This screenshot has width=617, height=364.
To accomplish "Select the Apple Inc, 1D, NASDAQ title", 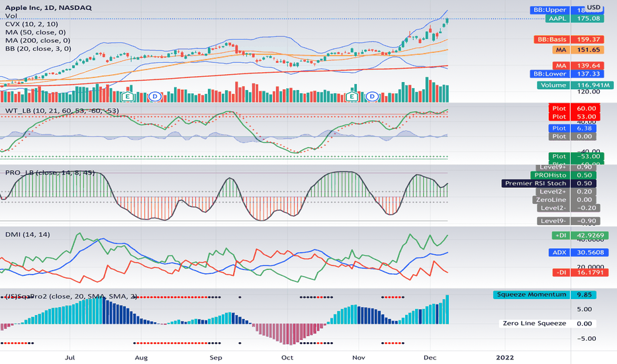I will [x=48, y=7].
